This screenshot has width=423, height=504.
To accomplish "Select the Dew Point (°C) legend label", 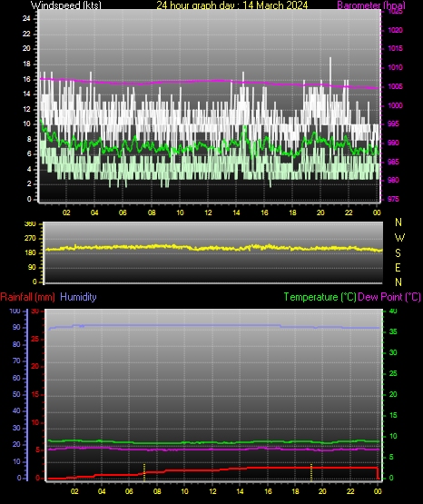I will [x=389, y=297].
